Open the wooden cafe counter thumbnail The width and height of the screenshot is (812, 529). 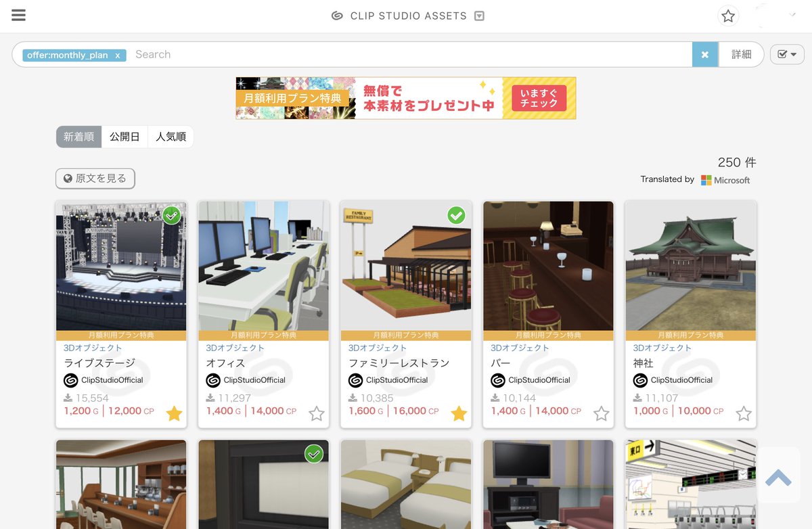pyautogui.click(x=121, y=484)
